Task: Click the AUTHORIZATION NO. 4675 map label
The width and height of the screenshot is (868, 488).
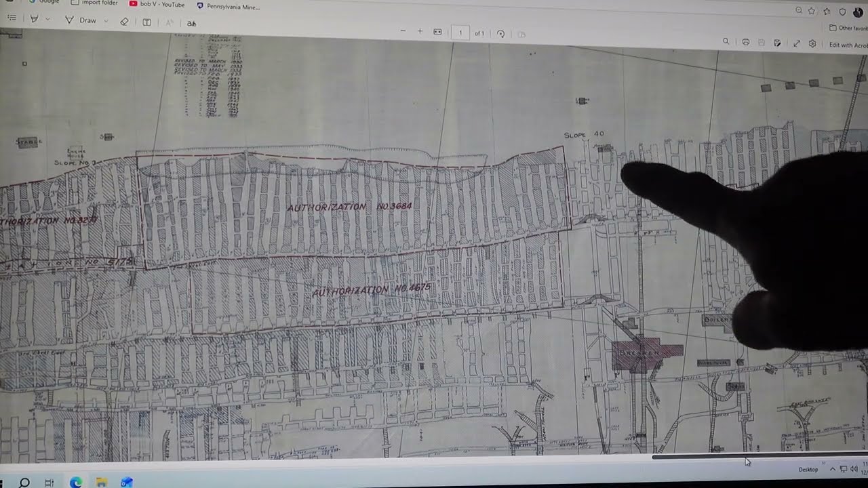Action: 372,290
